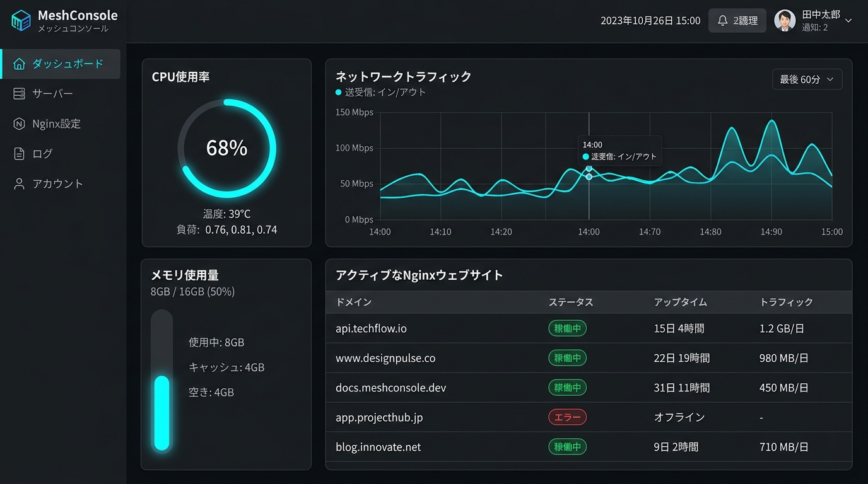Click the red エラー badge for app.projecthub.jp

point(567,417)
